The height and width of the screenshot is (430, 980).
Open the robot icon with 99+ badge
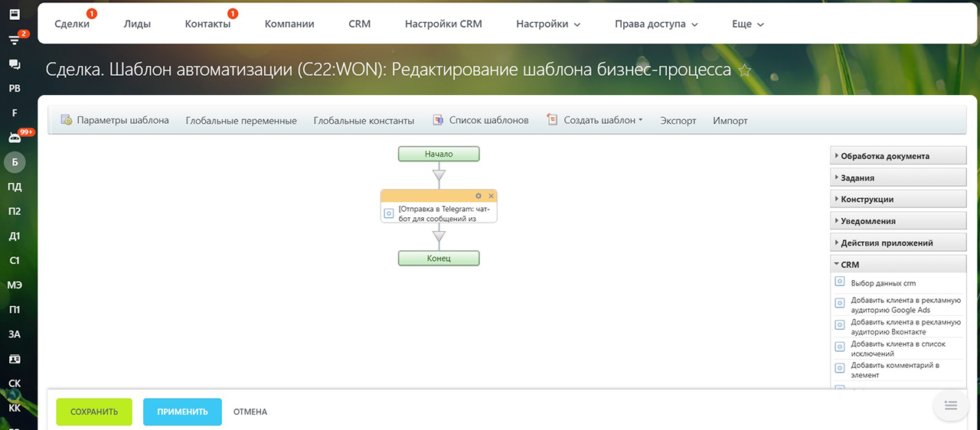pos(15,138)
